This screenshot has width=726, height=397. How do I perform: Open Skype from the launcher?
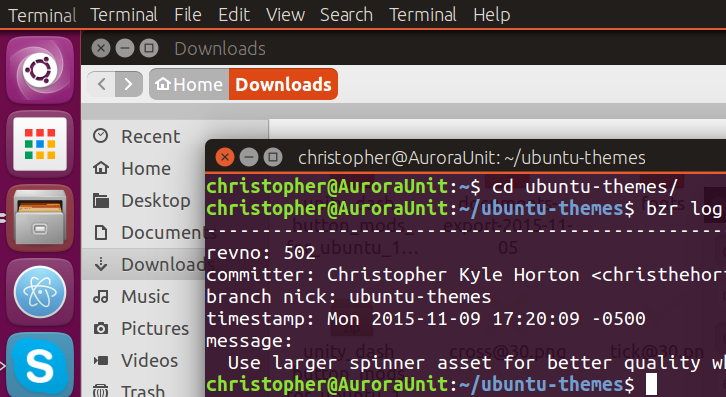pos(40,365)
